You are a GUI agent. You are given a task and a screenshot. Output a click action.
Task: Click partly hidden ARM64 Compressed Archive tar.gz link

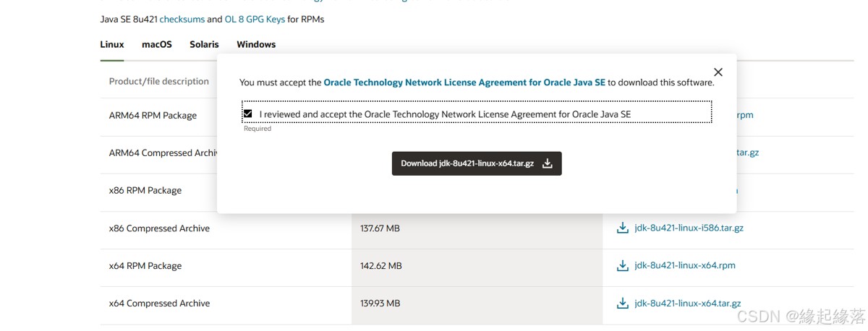pyautogui.click(x=747, y=153)
